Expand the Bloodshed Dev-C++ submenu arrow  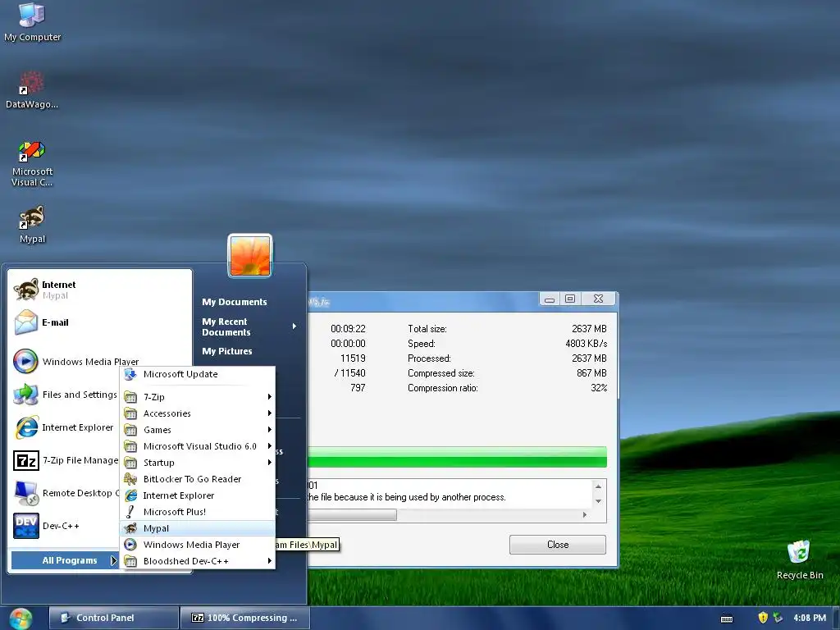click(x=269, y=561)
